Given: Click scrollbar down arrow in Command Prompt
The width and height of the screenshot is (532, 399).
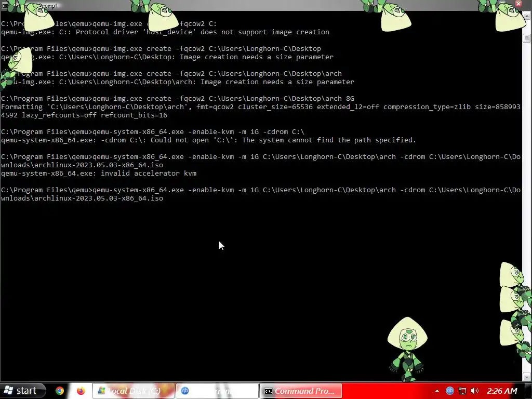Looking at the screenshot, I should [x=527, y=377].
